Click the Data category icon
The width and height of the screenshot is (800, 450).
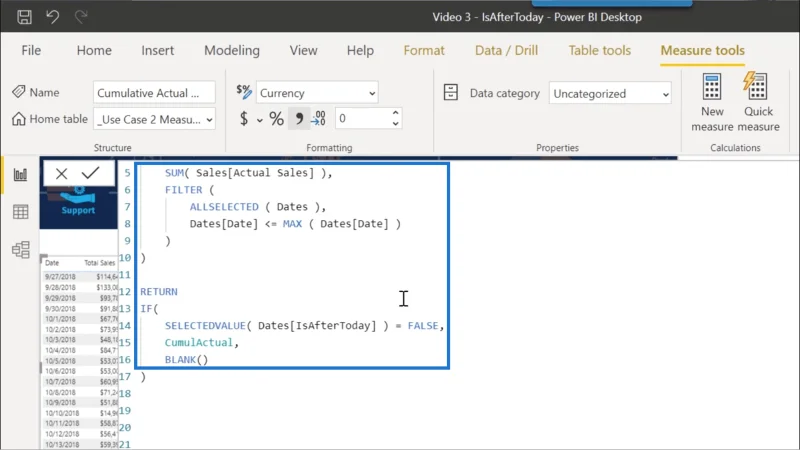tap(451, 92)
